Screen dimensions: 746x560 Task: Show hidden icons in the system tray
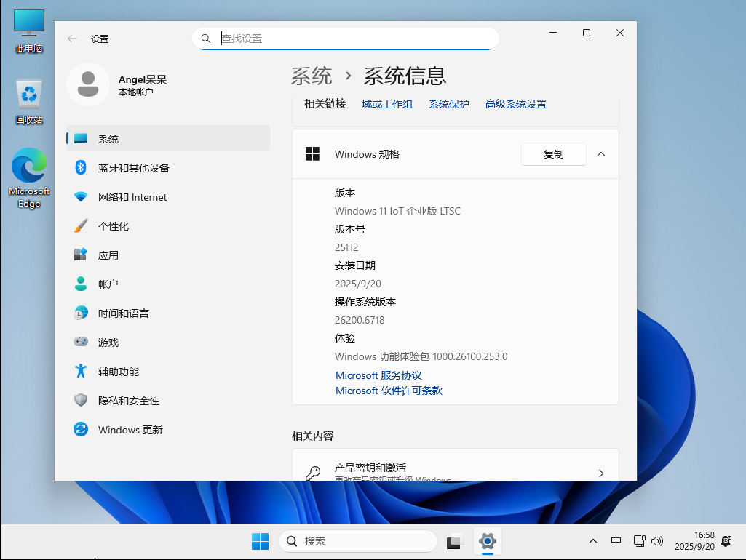pyautogui.click(x=593, y=541)
